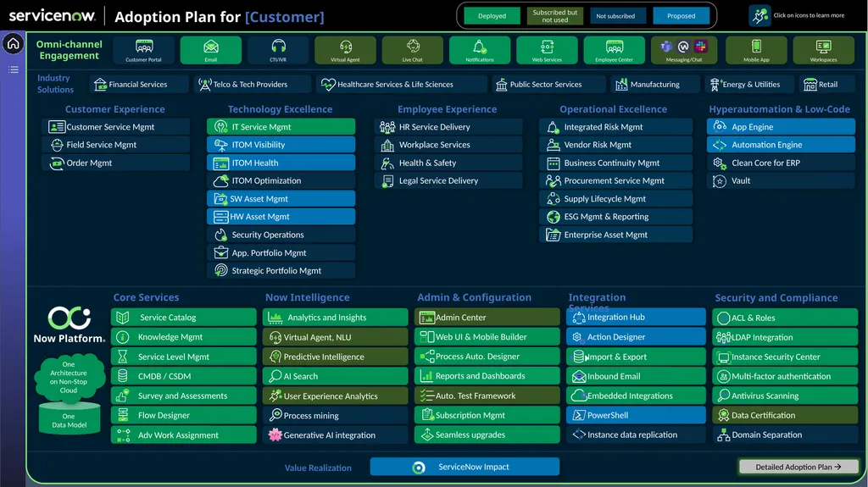Open Reports and Dashboards item

click(487, 376)
